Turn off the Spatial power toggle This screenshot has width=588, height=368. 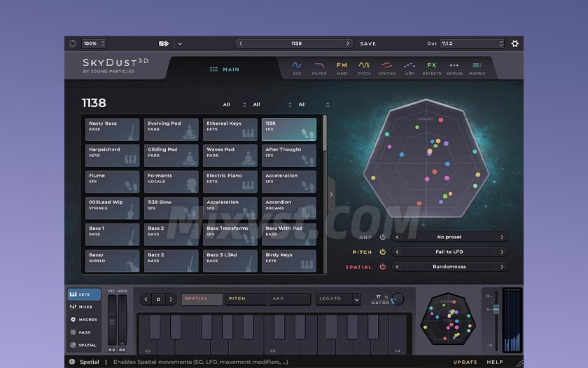tap(382, 266)
